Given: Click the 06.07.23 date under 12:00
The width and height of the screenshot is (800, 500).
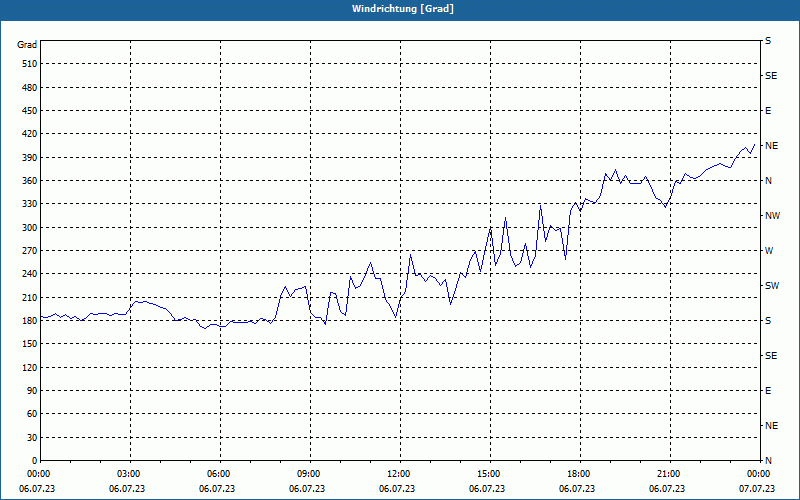Looking at the screenshot, I should coord(397,489).
